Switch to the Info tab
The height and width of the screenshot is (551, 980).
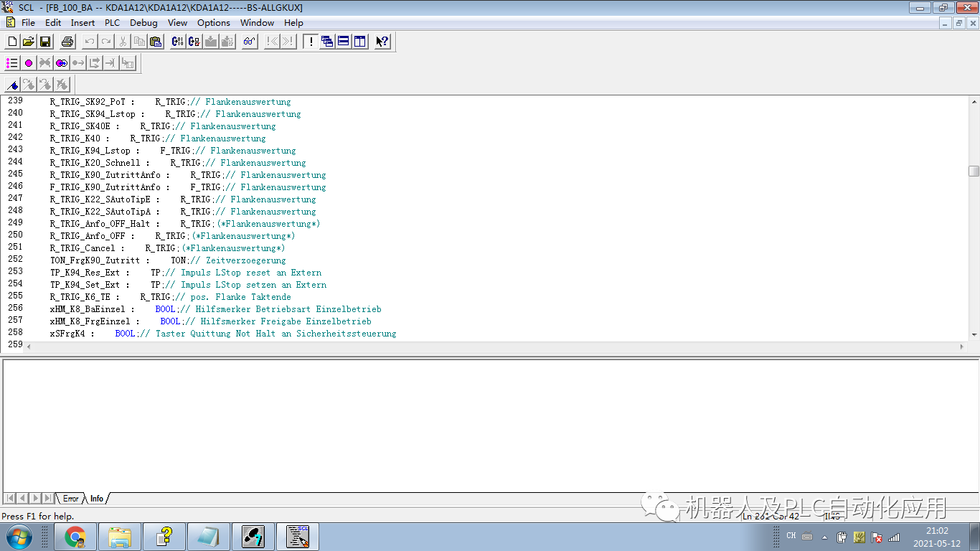(x=96, y=499)
